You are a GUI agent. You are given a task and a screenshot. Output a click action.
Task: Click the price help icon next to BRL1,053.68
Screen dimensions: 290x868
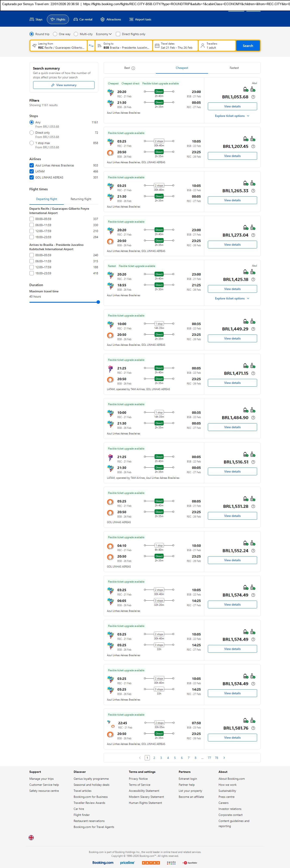click(x=253, y=97)
